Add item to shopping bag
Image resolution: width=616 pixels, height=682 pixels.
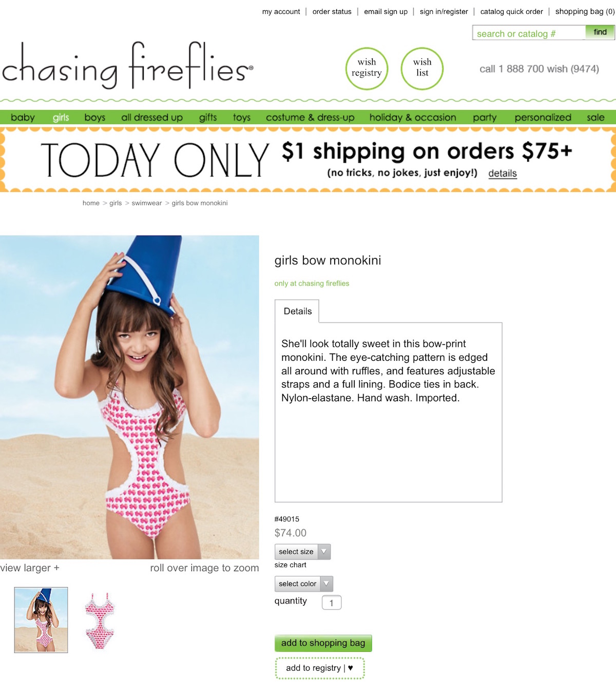pos(323,643)
